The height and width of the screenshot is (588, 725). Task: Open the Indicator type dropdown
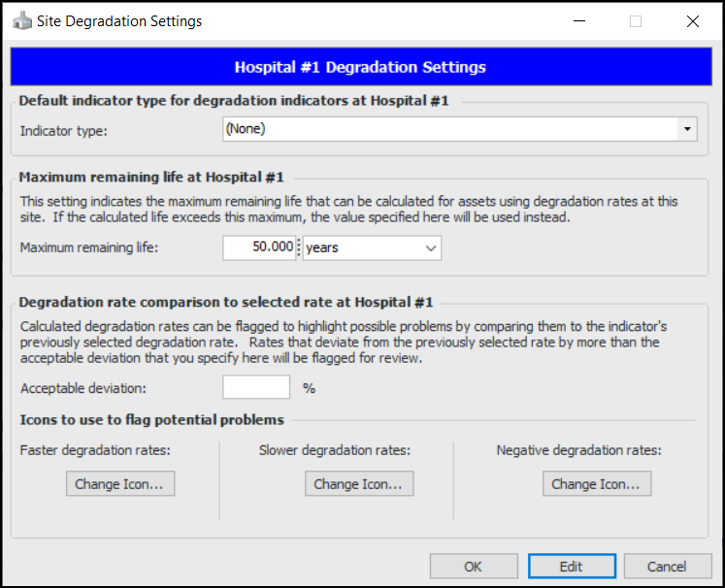687,129
